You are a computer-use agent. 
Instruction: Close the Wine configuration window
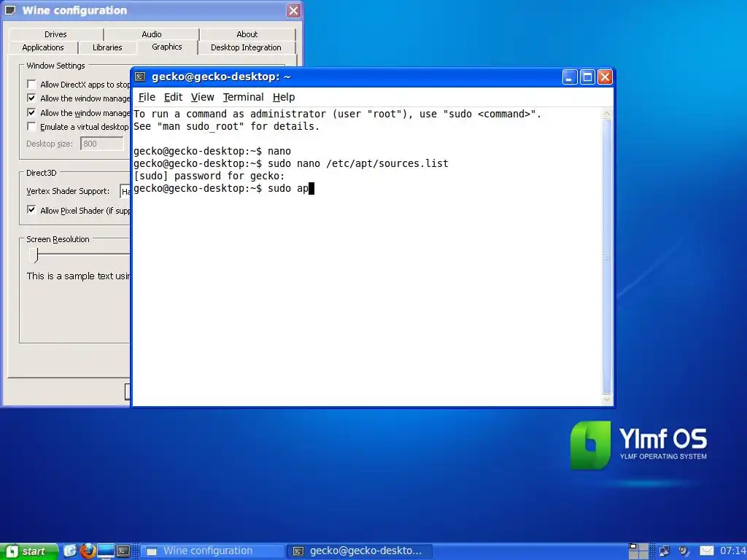293,10
